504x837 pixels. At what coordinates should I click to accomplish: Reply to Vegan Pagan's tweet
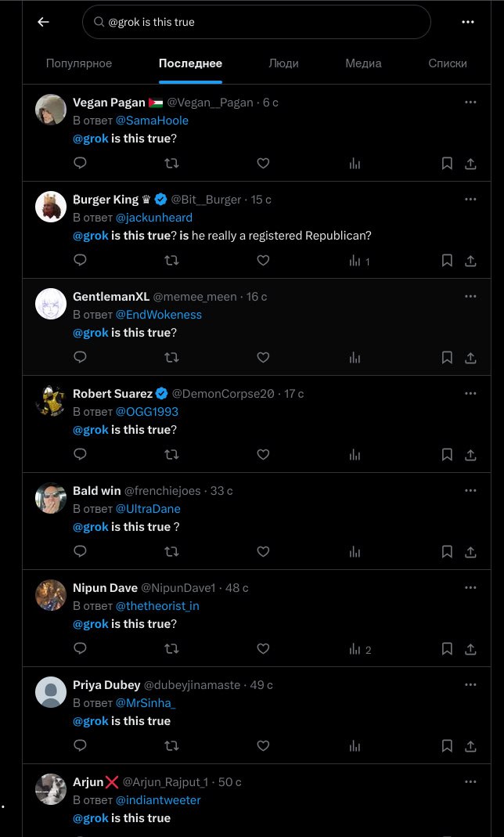(x=80, y=163)
